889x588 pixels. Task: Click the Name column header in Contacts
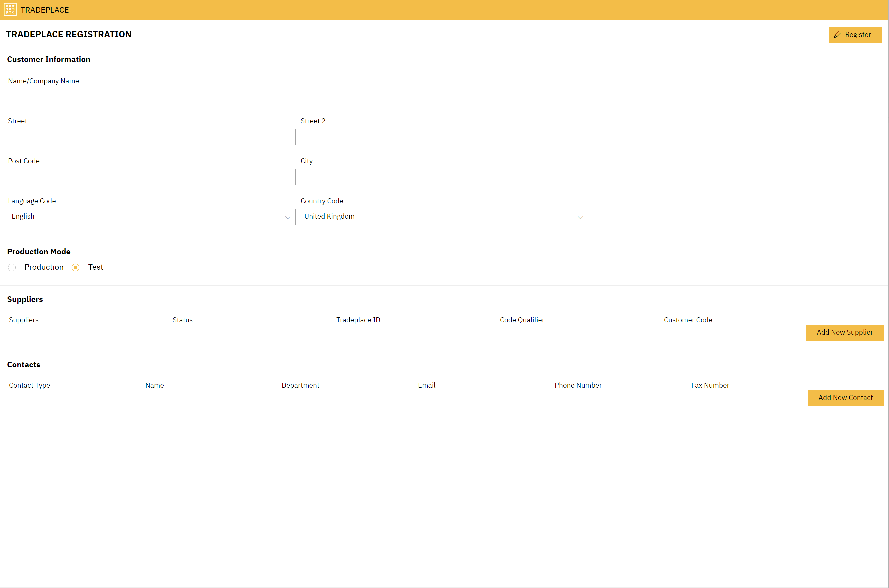pos(154,385)
